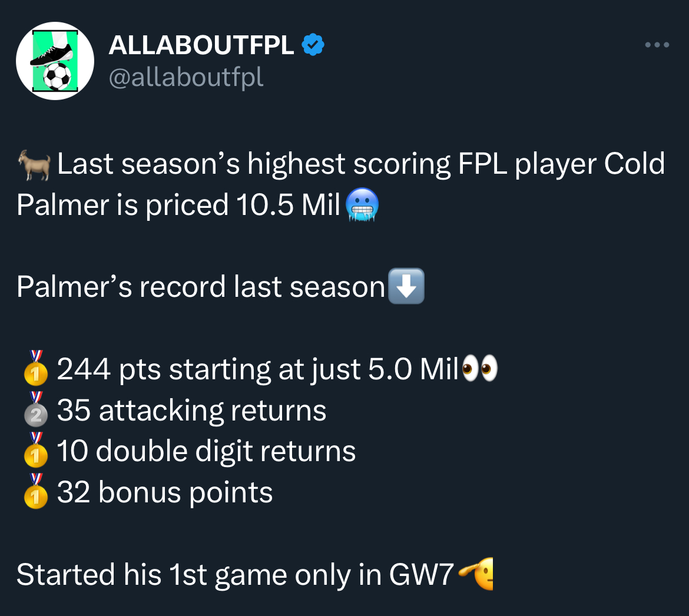Click the cold face emoji
The image size is (689, 616).
362,205
